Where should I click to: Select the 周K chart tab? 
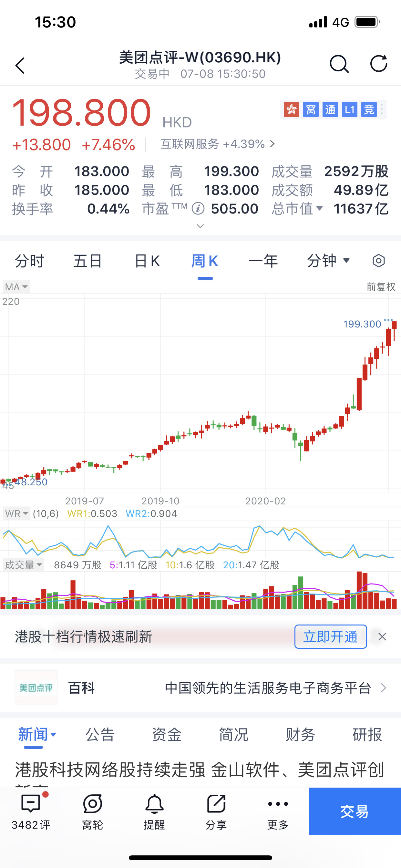(x=205, y=261)
